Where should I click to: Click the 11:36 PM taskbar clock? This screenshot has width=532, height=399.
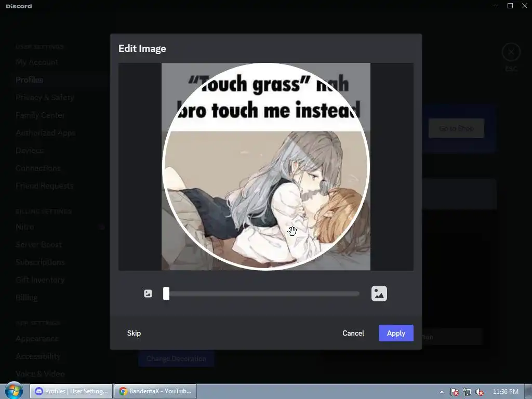click(x=506, y=392)
